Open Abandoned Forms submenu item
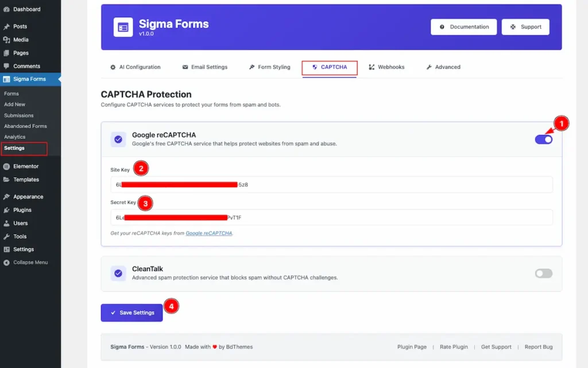 click(25, 126)
